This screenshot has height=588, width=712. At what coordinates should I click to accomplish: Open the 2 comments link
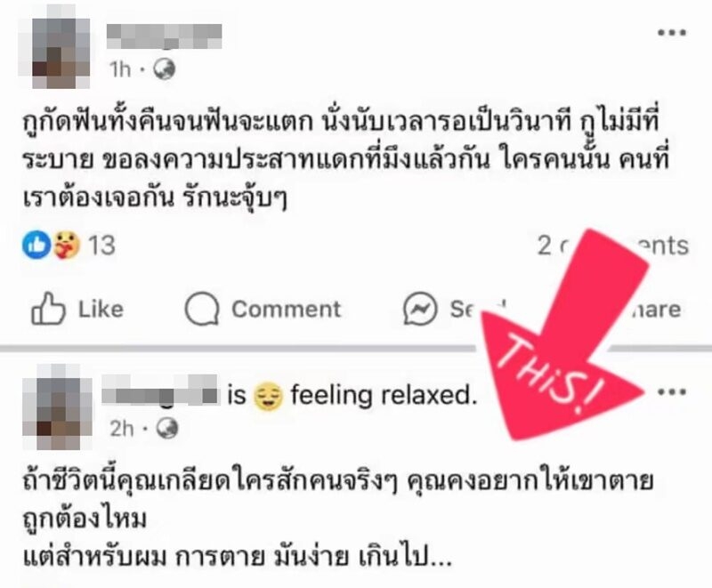(x=613, y=246)
